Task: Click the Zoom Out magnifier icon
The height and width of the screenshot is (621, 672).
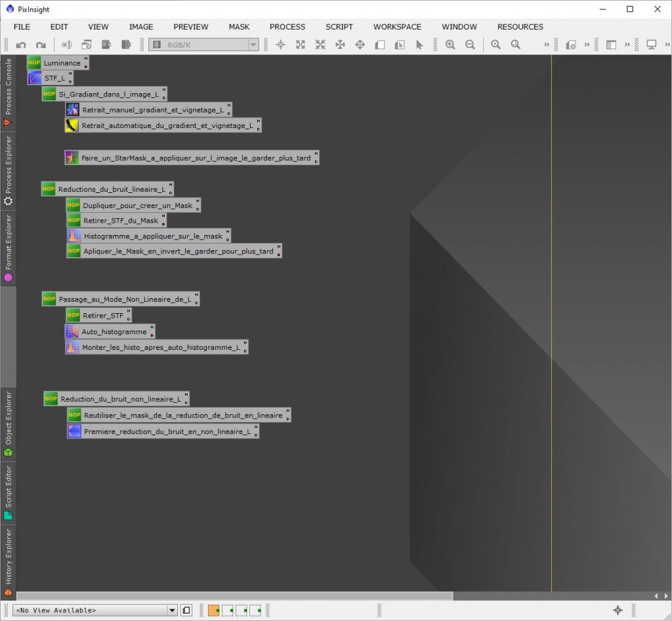Action: 470,45
